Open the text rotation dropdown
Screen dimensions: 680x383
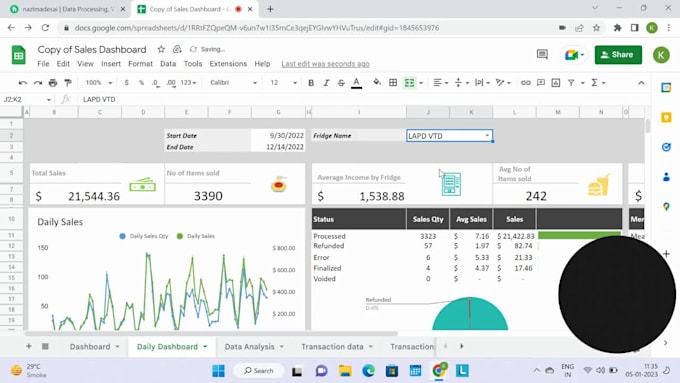[x=503, y=82]
